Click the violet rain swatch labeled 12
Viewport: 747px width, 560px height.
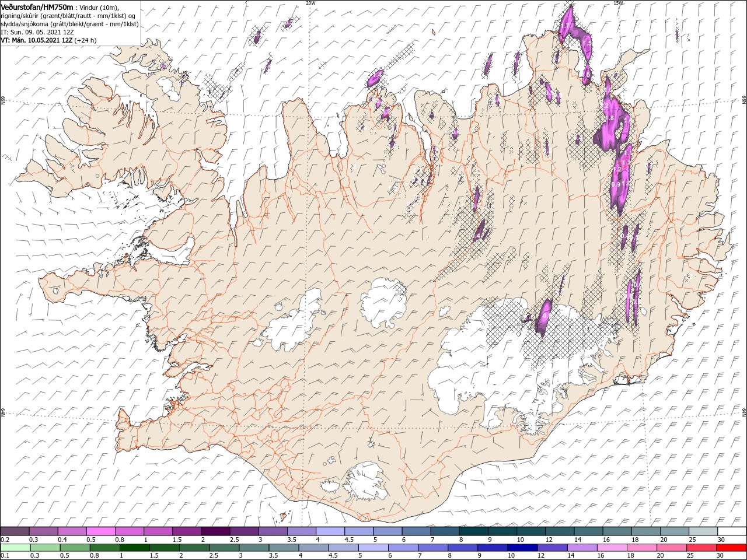coord(551,548)
